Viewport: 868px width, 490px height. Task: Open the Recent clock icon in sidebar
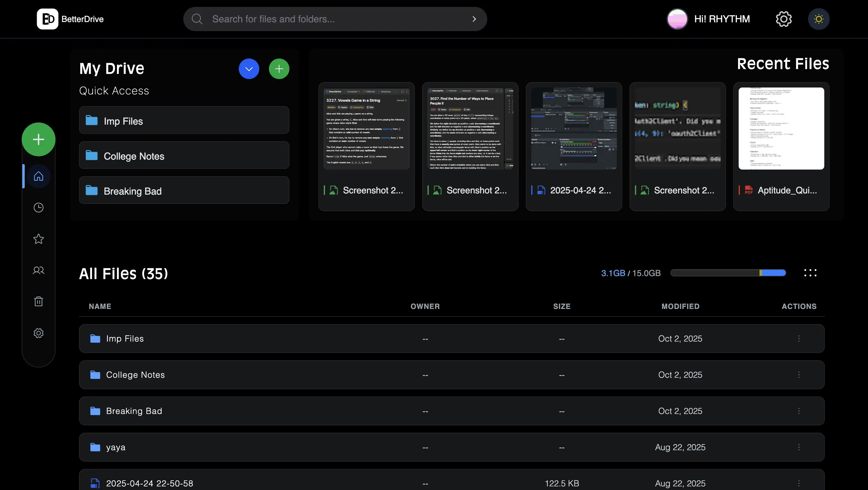[38, 207]
